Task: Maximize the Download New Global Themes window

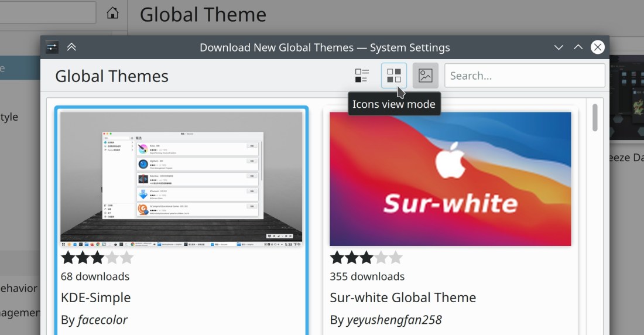Action: click(578, 47)
